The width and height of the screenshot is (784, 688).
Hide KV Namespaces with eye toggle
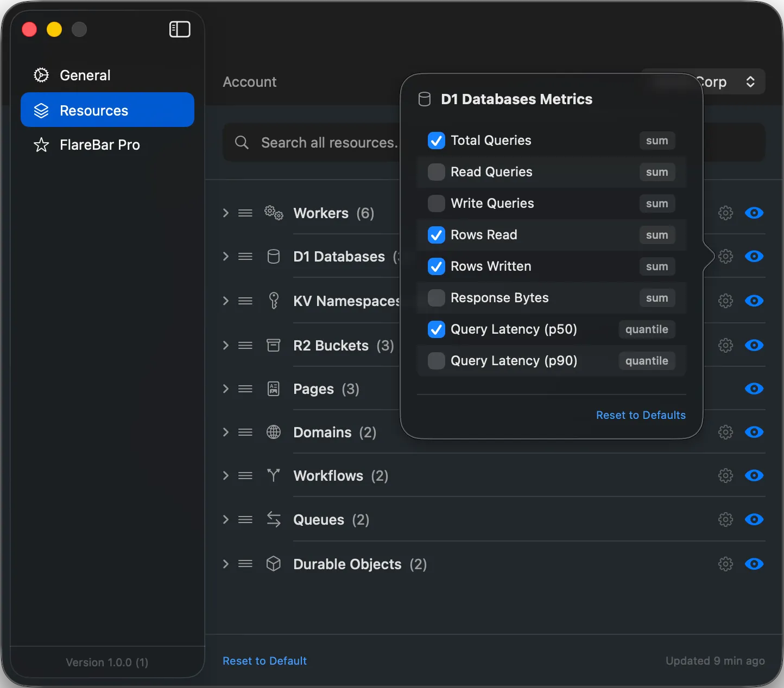point(754,301)
